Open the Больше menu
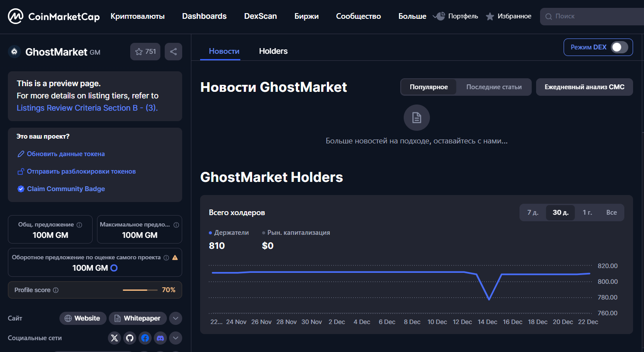Viewport: 644px width, 352px height. (412, 16)
